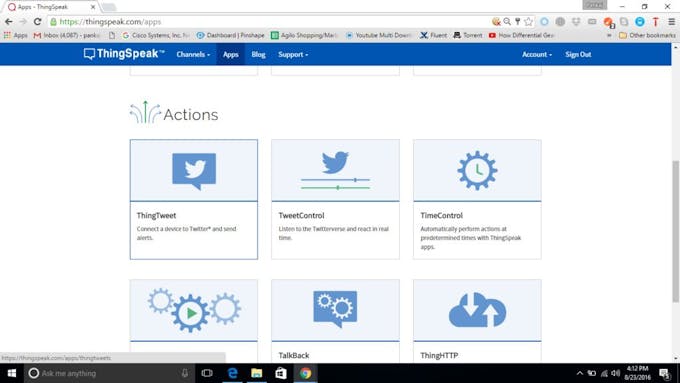Click the browser address bar
Screen dimensions: 680x383
click(x=273, y=22)
